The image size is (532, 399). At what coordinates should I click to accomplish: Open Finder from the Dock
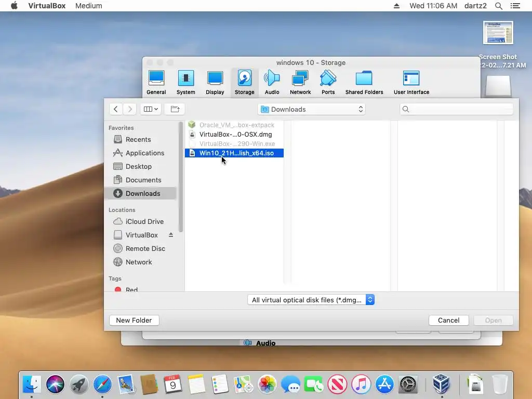click(32, 384)
